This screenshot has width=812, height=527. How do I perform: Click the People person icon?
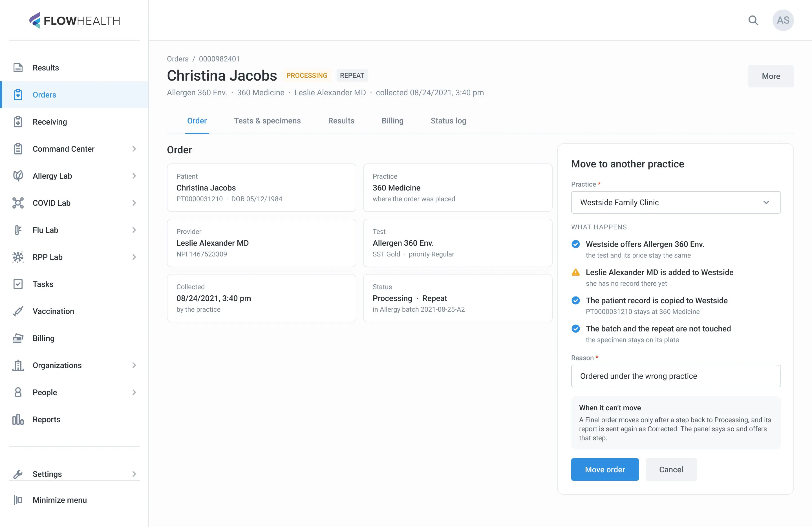pos(18,392)
